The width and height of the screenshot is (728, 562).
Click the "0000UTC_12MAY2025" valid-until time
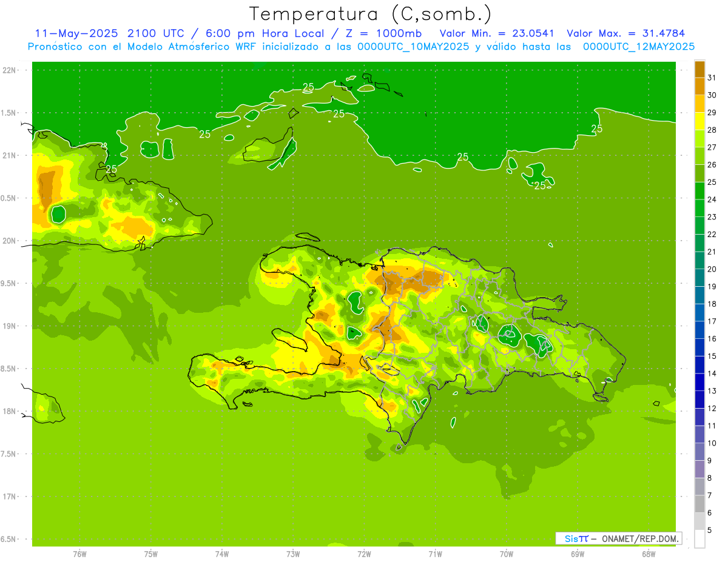point(639,47)
